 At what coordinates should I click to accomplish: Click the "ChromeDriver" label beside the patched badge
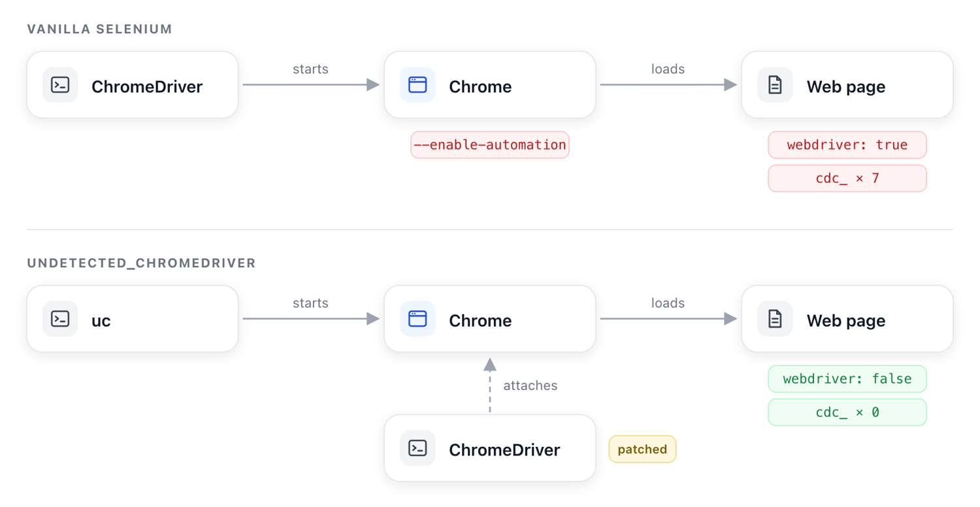click(x=504, y=450)
